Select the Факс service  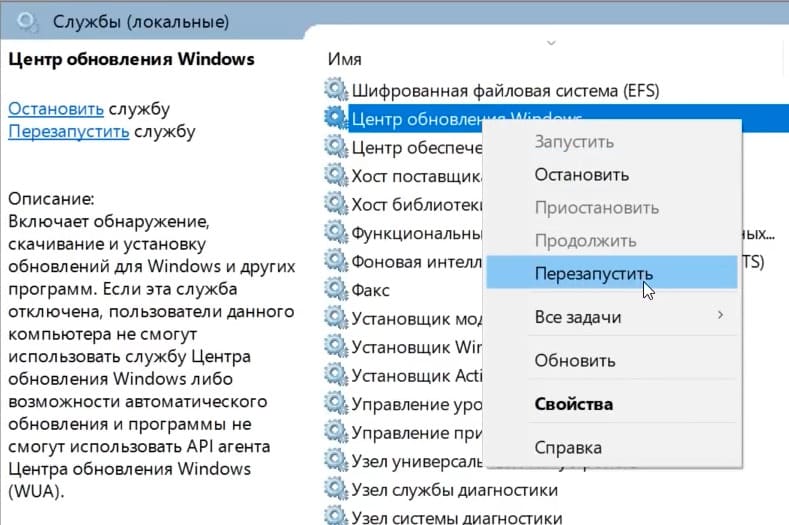point(370,290)
